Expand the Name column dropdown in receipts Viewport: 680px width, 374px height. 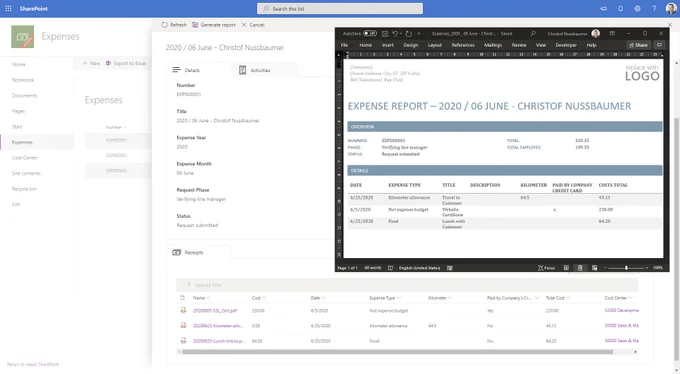(209, 298)
